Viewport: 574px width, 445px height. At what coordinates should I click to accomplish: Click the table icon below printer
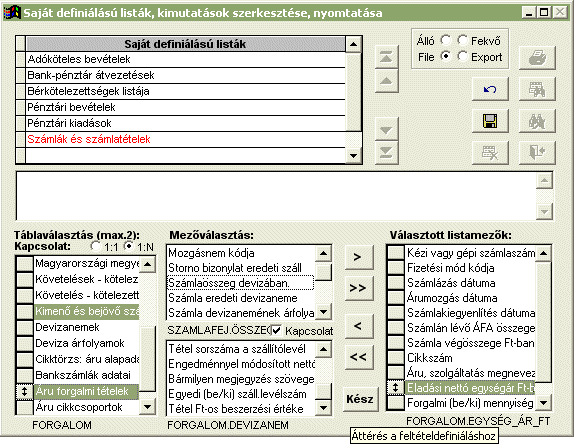[537, 89]
